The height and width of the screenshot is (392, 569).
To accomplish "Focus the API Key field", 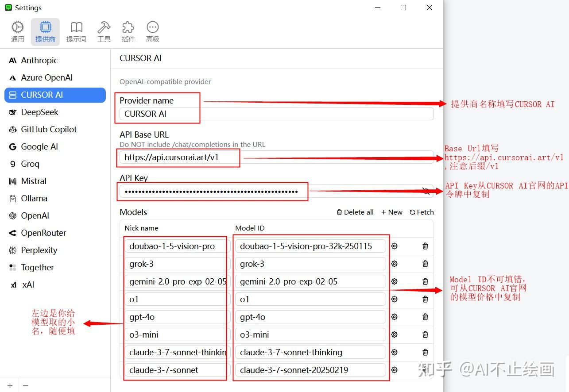I will [x=276, y=191].
